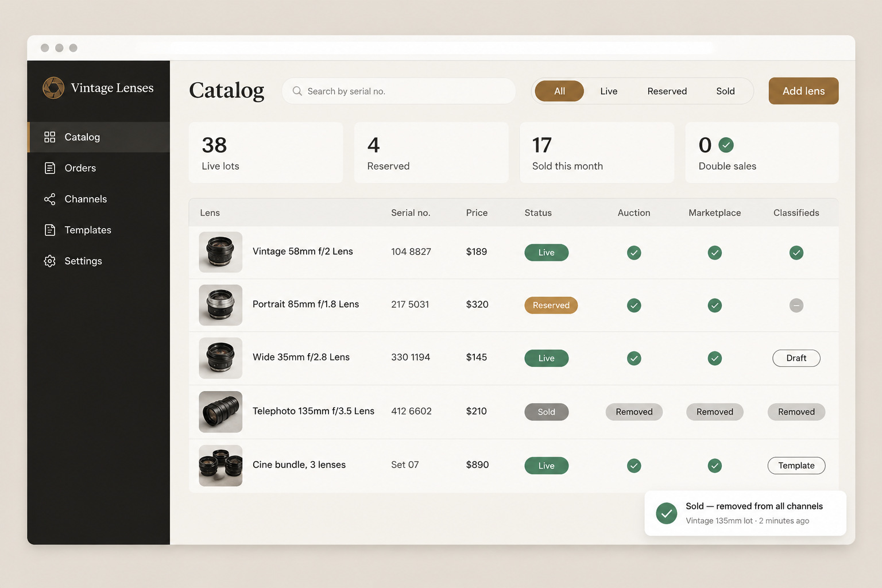Image resolution: width=882 pixels, height=588 pixels.
Task: Click Marketplace check for Wide 35mm f/2.8 Lens
Action: pos(715,358)
